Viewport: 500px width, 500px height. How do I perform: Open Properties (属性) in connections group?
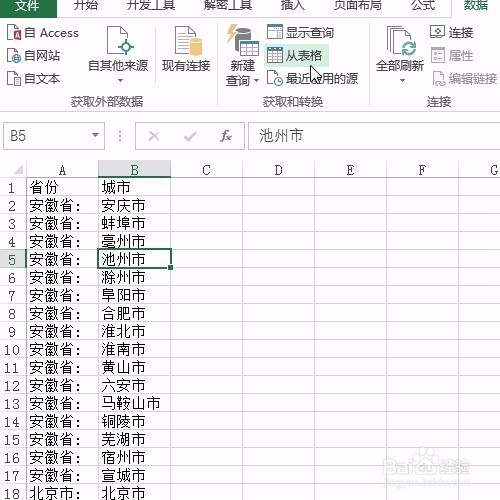click(x=452, y=55)
